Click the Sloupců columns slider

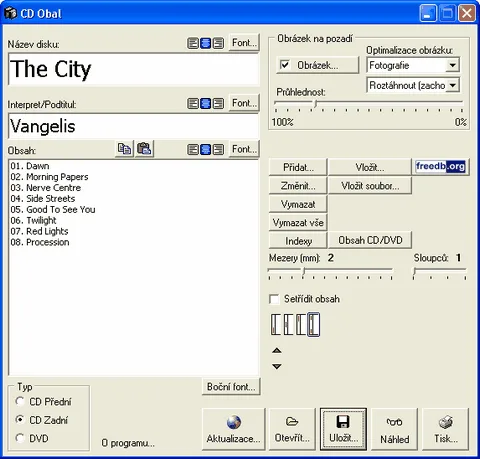point(439,272)
